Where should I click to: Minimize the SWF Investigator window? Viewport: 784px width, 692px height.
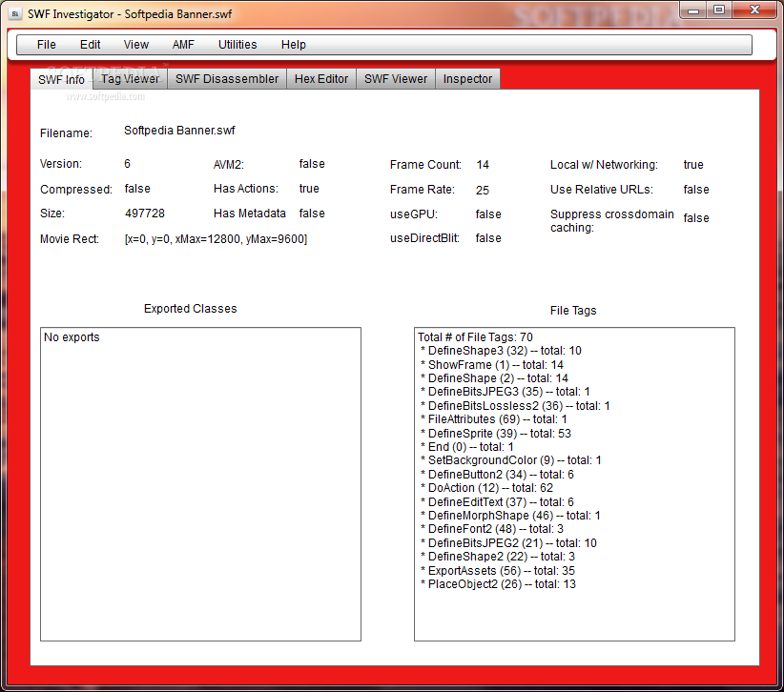[693, 10]
